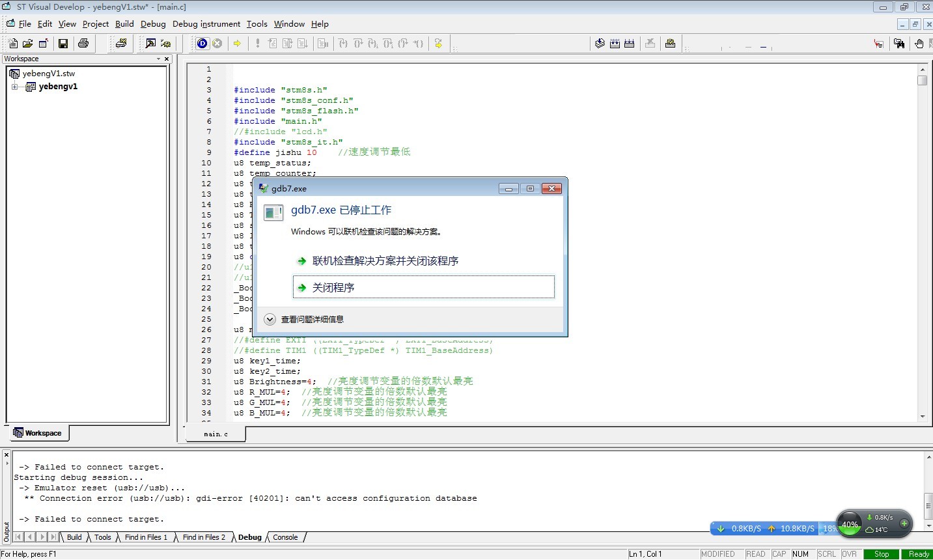Screen dimensions: 933x560
Task: Close the gdb7.exe crash dialog
Action: tap(551, 188)
